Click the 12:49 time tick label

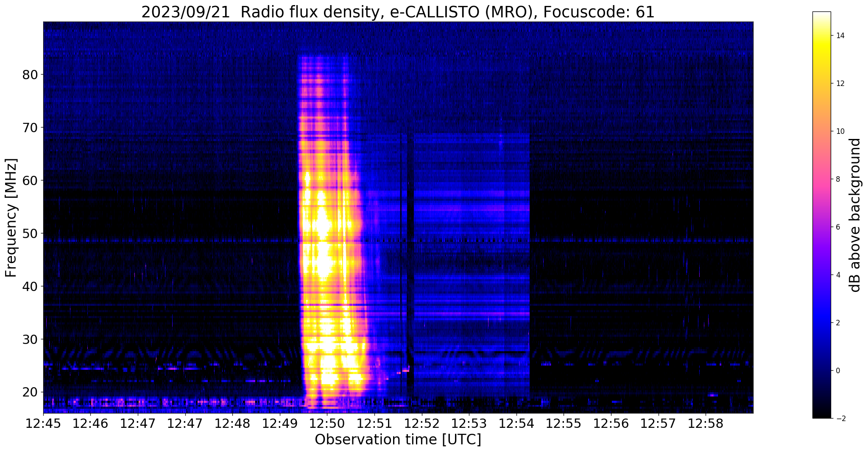pos(280,424)
